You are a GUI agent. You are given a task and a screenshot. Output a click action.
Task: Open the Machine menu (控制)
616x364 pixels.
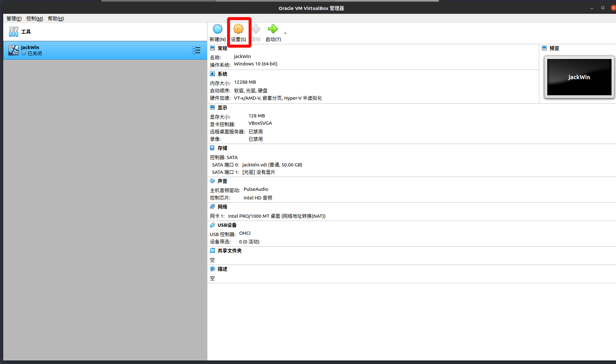tap(35, 19)
